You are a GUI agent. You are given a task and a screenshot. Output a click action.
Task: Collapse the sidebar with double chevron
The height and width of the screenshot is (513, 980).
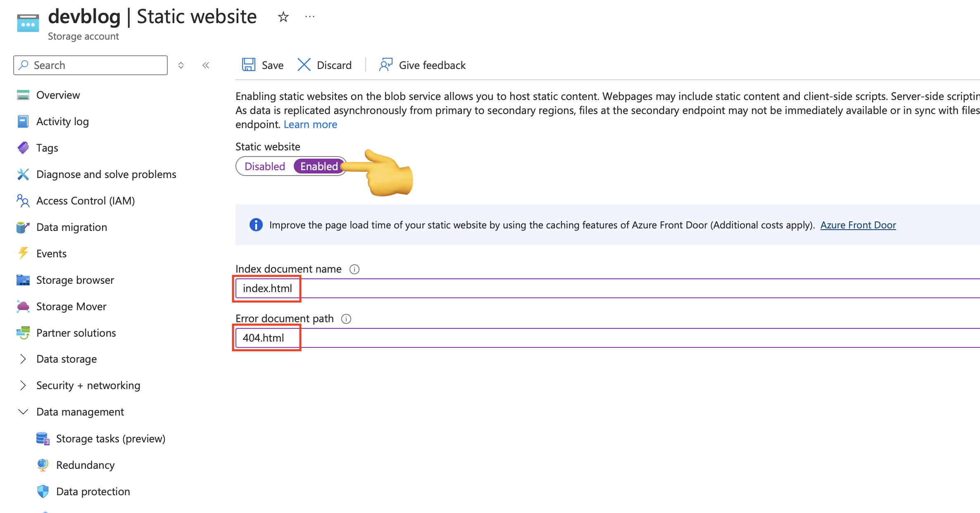pyautogui.click(x=206, y=65)
